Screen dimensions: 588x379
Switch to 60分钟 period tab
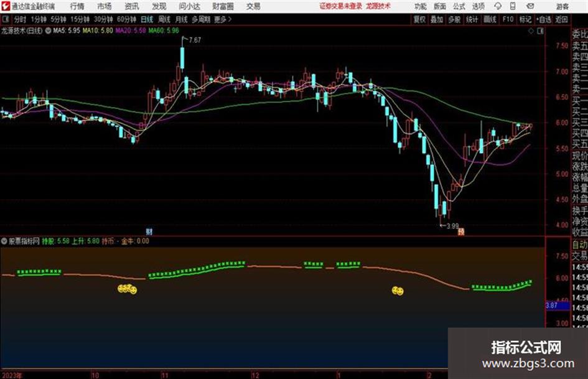(126, 19)
